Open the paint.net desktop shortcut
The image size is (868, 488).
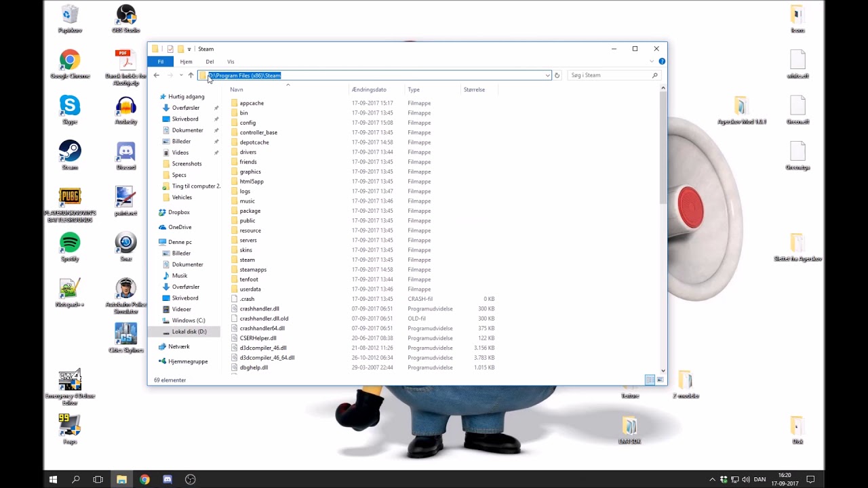click(x=125, y=201)
